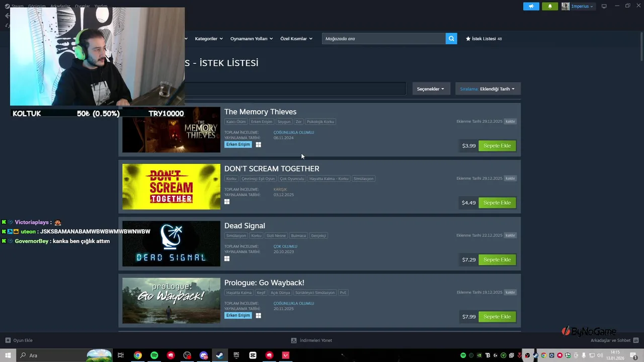This screenshot has height=362, width=644.
Task: Select the Hayatta Kalma - Korku tag
Action: 329,178
